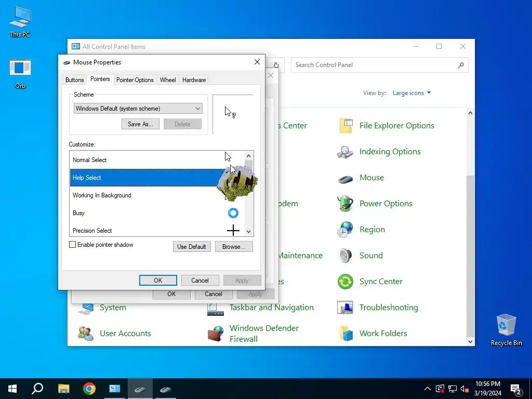Switch to the Buttons tab
The height and width of the screenshot is (399, 532).
[74, 80]
